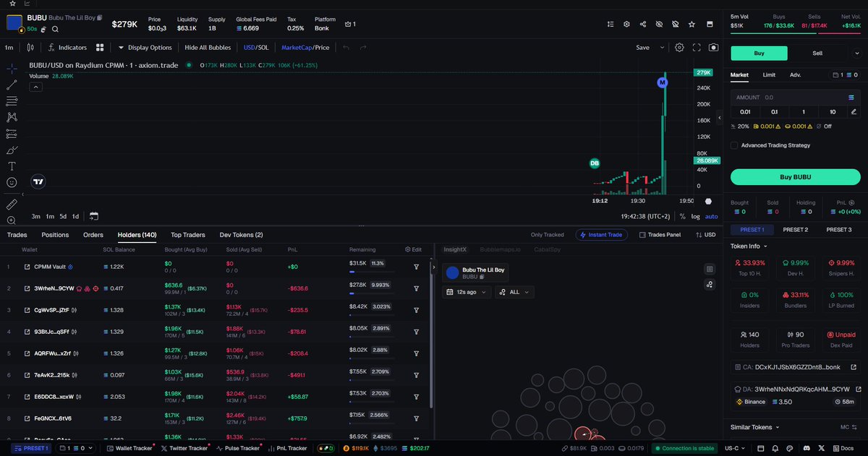This screenshot has height=456, width=868.
Task: Enter fullscreen chart mode
Action: click(x=697, y=48)
